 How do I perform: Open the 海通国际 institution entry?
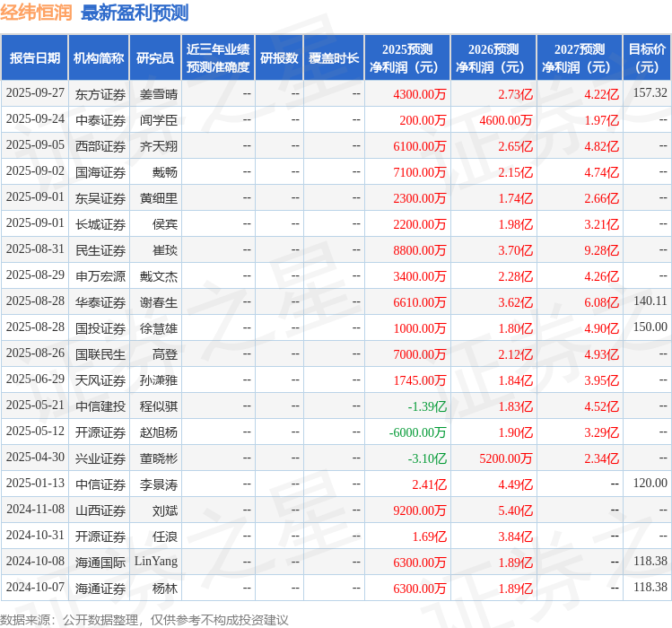[x=100, y=563]
